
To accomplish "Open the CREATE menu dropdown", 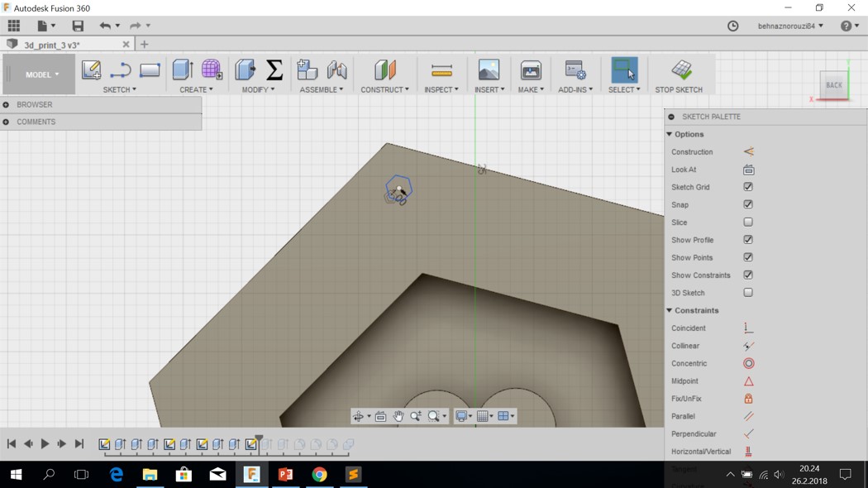I will point(196,89).
